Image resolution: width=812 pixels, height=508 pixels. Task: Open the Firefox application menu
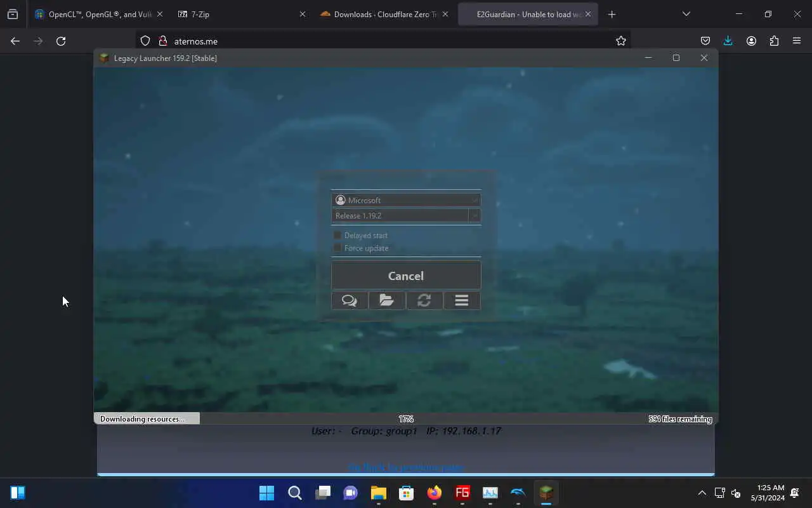pos(797,41)
